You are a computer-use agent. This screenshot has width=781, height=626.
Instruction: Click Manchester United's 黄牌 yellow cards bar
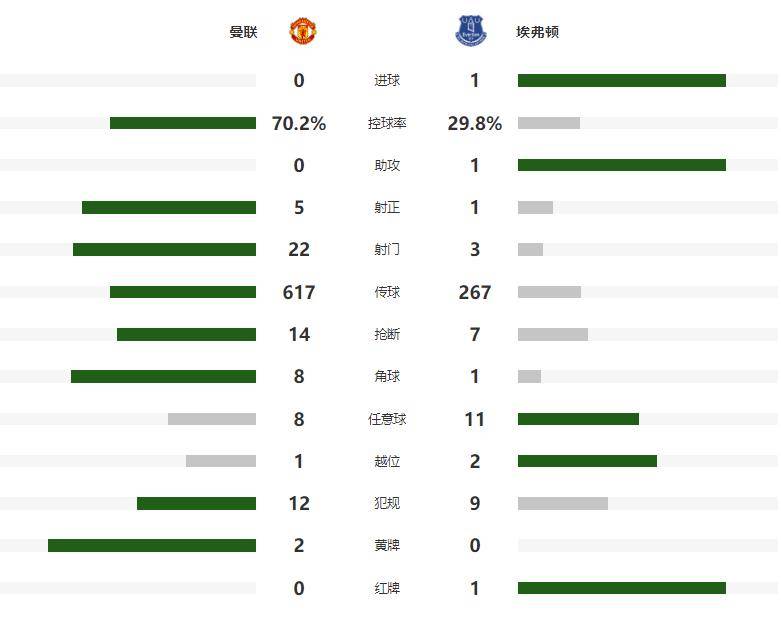click(152, 545)
